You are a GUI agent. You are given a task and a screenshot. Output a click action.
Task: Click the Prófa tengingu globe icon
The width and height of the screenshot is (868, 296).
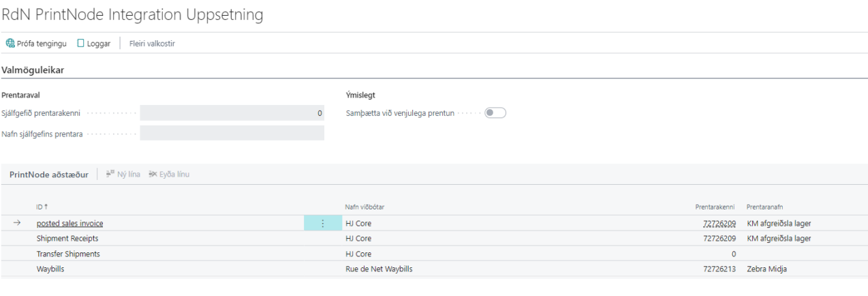click(10, 44)
